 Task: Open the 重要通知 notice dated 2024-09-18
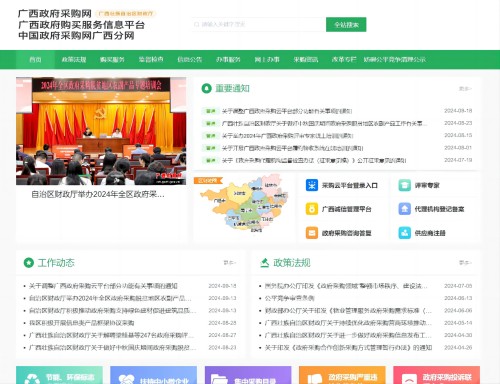pos(287,111)
